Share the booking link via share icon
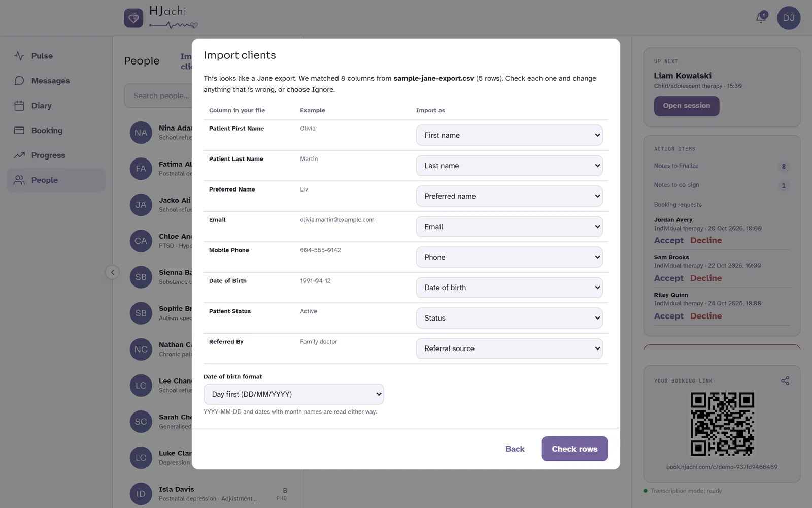Viewport: 812px width, 508px height. pyautogui.click(x=785, y=380)
